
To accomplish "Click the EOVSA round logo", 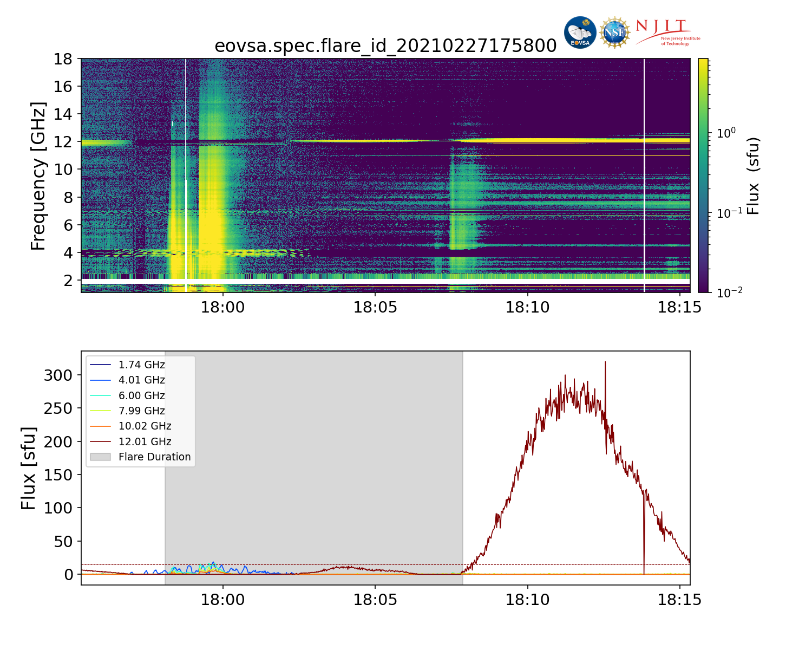I will pos(580,32).
